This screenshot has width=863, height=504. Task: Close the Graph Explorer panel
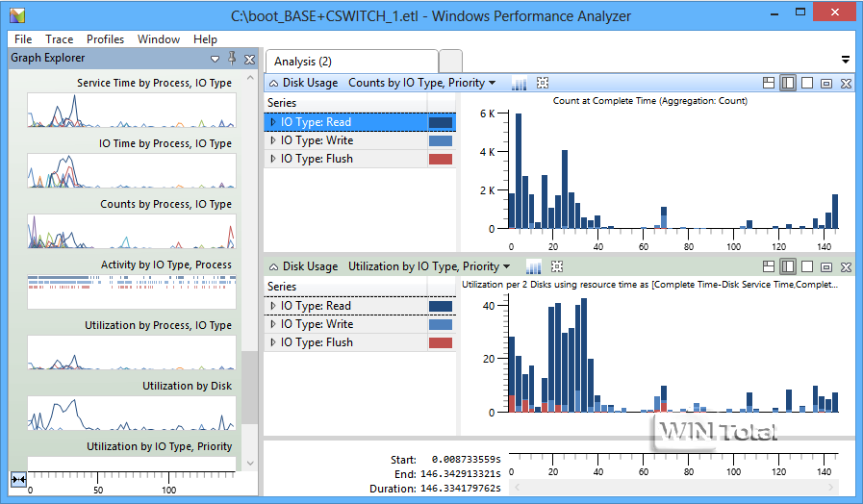(249, 59)
